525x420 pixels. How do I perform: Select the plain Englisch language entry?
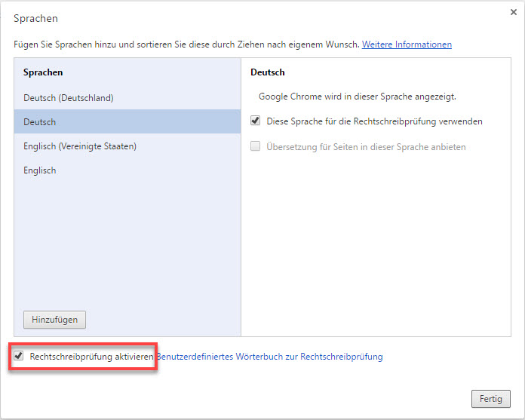pos(127,170)
